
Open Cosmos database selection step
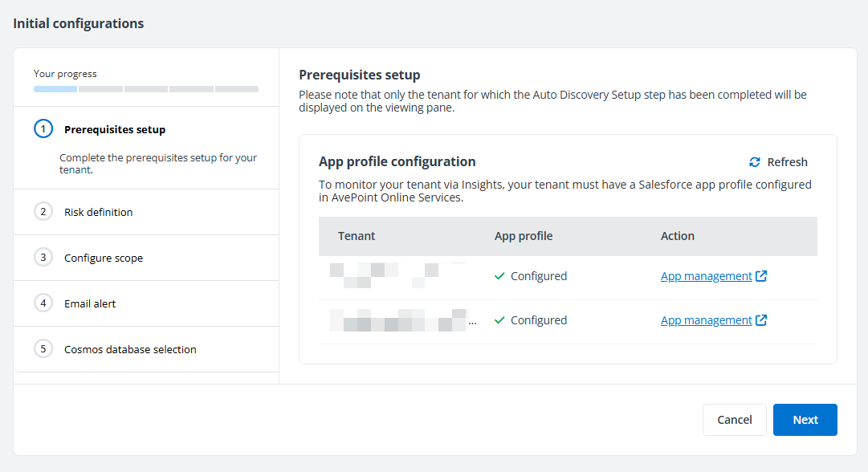[130, 350]
